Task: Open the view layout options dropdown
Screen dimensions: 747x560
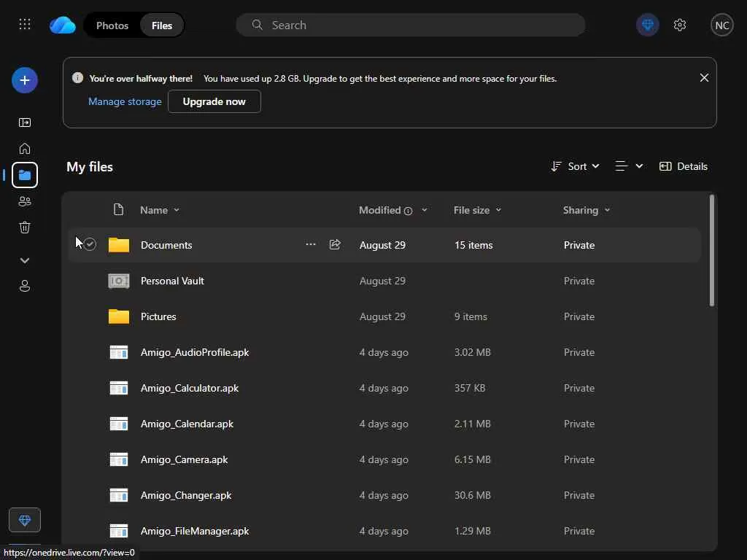Action: [629, 166]
